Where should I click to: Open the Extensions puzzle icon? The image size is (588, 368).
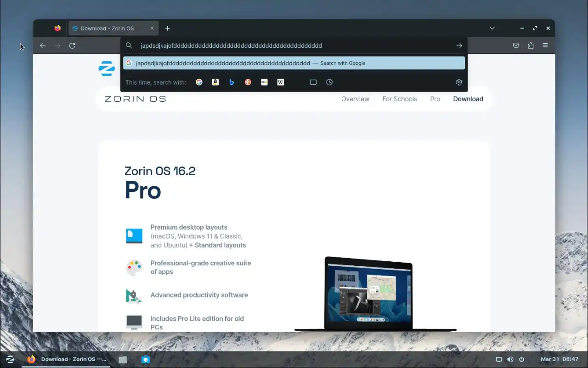coord(531,46)
